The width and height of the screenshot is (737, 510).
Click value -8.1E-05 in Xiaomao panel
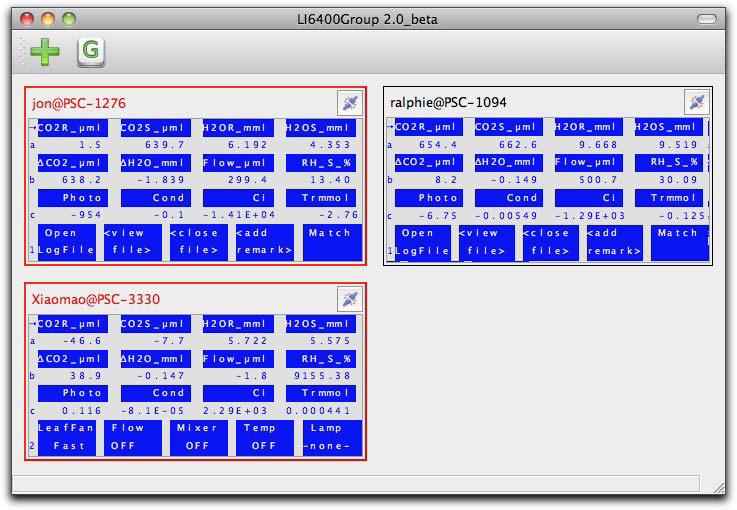coord(153,411)
